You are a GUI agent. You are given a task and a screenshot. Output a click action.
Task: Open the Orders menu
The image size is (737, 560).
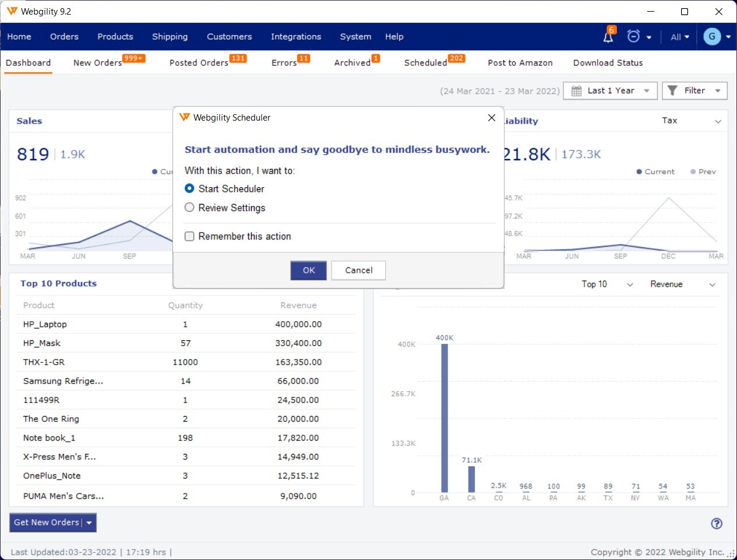point(64,36)
